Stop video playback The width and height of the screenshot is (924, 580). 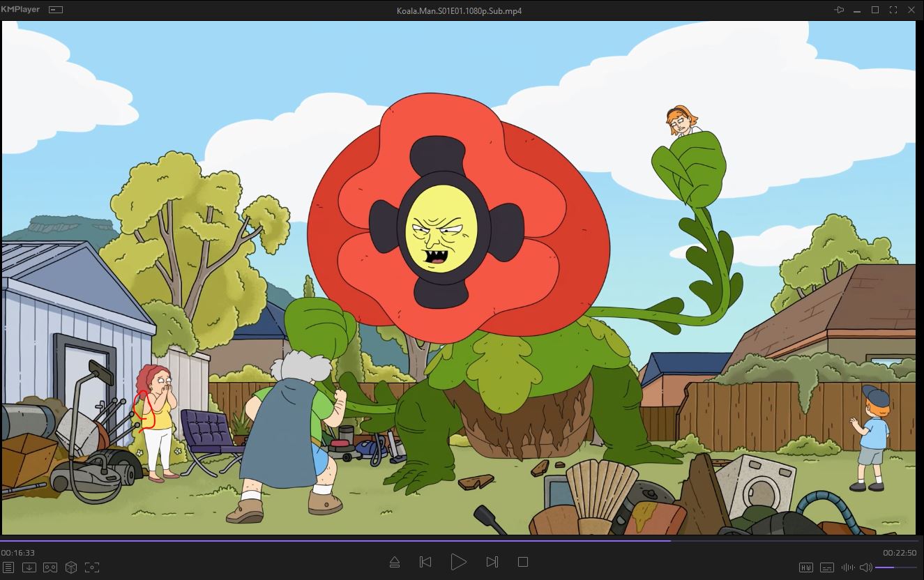tap(523, 562)
